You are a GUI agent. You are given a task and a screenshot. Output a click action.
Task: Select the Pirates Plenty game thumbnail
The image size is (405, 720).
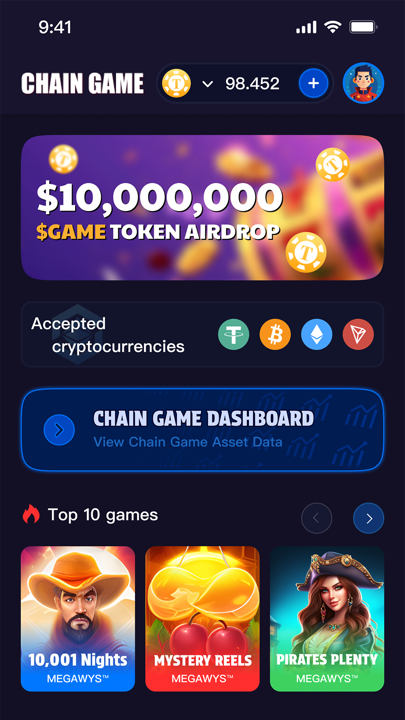[327, 619]
